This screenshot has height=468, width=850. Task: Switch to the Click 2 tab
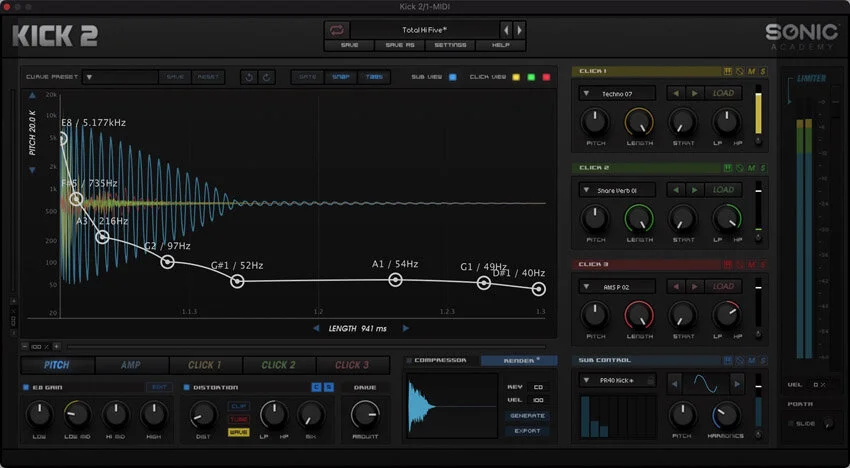279,365
